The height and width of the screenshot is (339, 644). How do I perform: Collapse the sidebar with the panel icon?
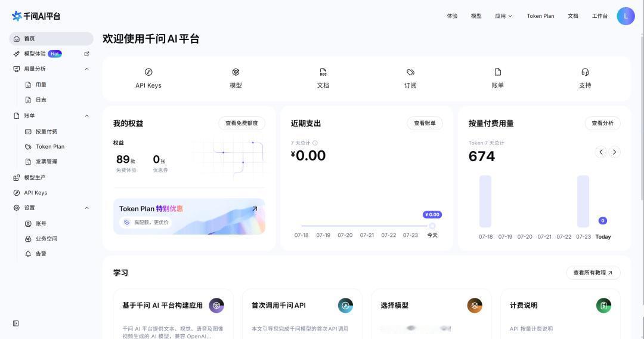(x=16, y=323)
